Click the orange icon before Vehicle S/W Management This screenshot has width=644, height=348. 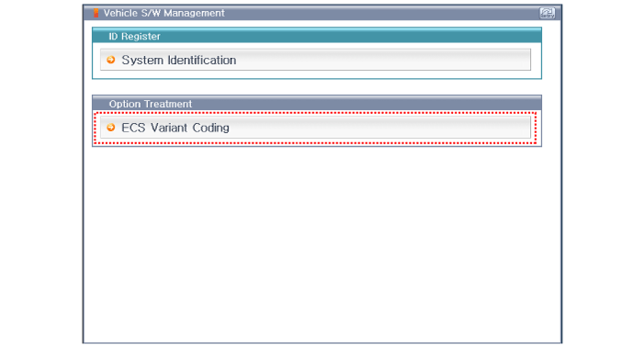coord(96,13)
